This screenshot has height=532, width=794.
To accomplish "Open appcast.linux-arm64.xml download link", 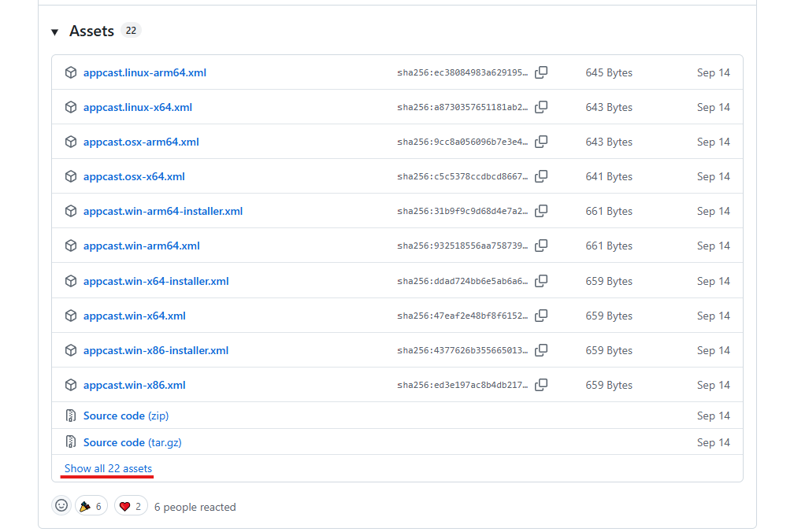I will coord(144,72).
